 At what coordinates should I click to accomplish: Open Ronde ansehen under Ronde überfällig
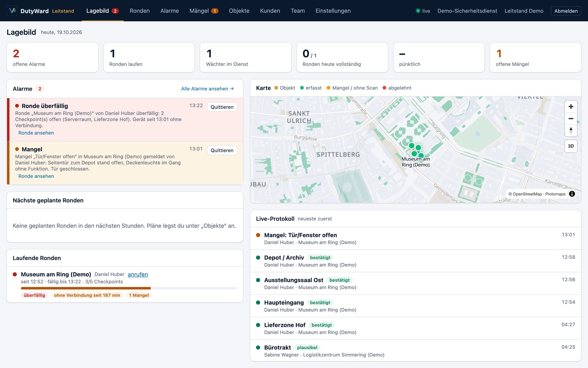36,133
